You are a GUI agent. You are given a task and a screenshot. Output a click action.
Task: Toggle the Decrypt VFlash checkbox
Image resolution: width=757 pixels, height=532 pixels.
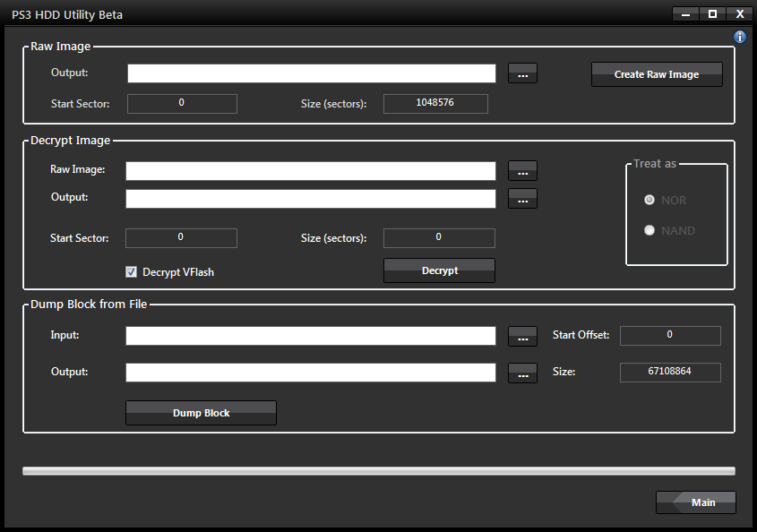tap(132, 271)
